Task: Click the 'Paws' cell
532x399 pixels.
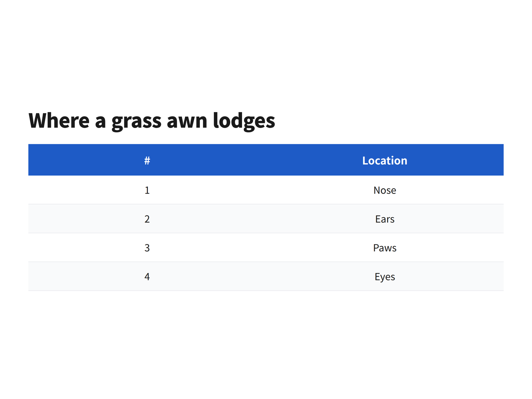Action: click(385, 248)
